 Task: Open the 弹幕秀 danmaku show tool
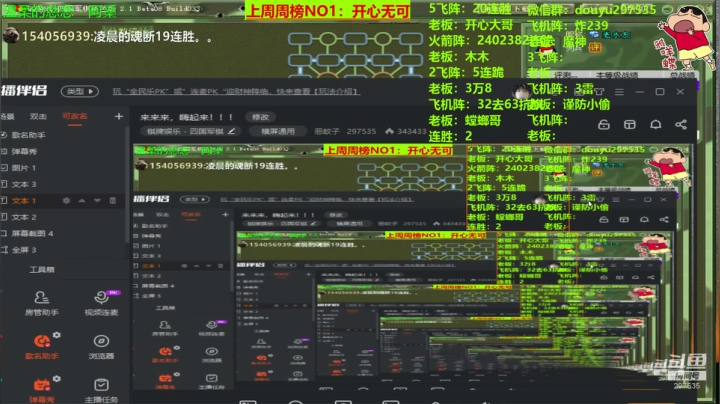pyautogui.click(x=41, y=390)
